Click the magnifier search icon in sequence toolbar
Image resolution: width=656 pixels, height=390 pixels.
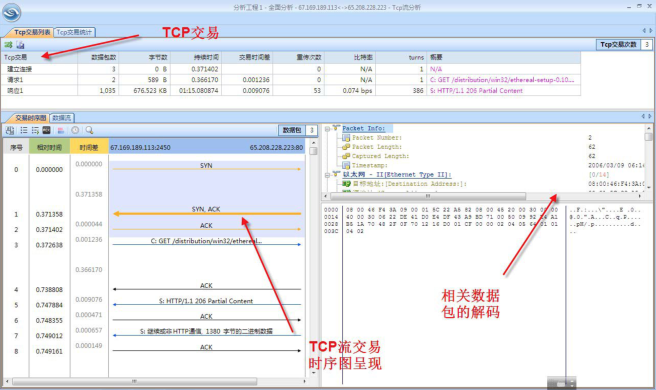point(89,131)
